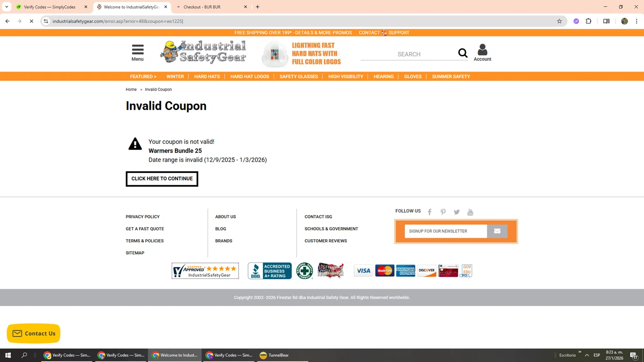
Task: Open the SITEMAP link
Action: tap(135, 253)
